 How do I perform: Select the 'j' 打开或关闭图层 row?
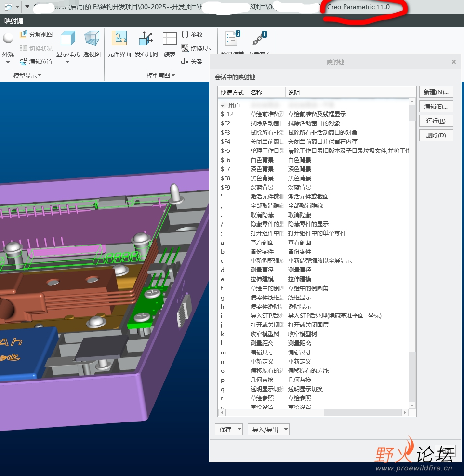313,325
